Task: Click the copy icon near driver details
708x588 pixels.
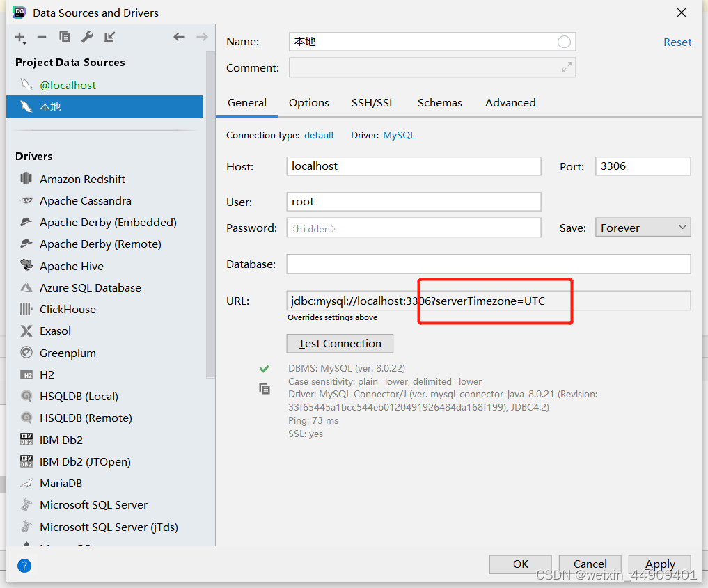Action: pos(265,388)
